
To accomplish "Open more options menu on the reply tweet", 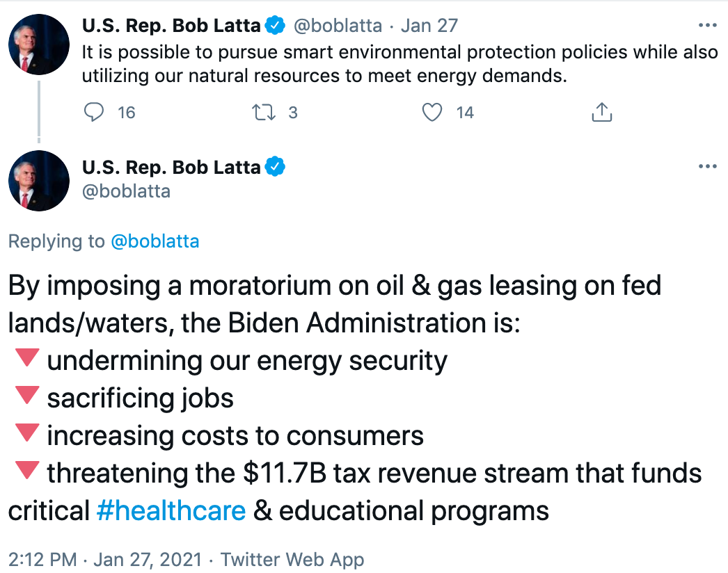I will tap(707, 167).
